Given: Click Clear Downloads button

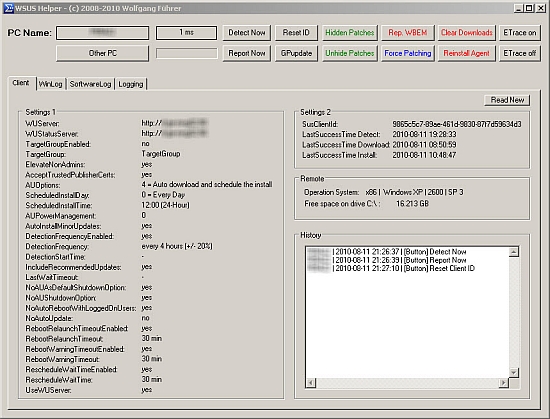Looking at the screenshot, I should 467,33.
